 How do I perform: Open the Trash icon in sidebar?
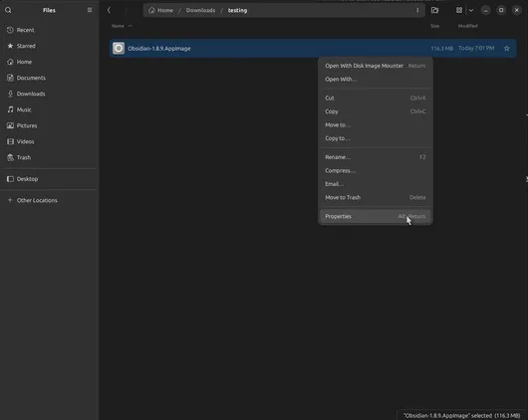coord(10,157)
